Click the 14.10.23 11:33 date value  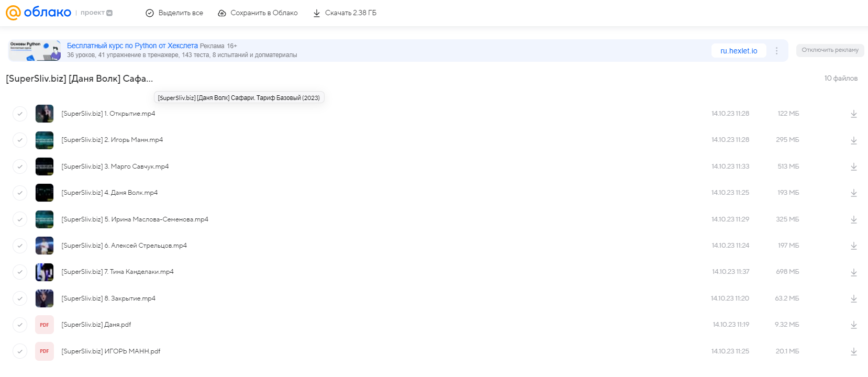(x=730, y=167)
